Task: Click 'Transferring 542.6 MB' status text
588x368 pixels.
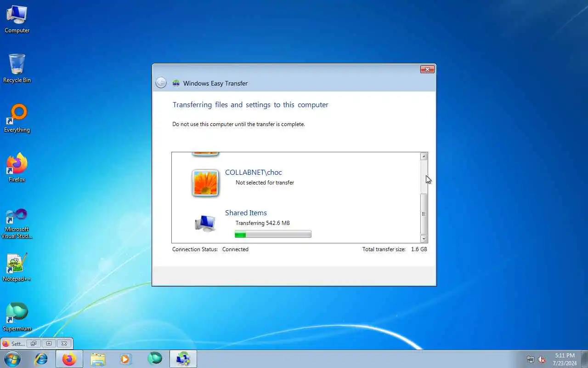Action: (x=263, y=223)
